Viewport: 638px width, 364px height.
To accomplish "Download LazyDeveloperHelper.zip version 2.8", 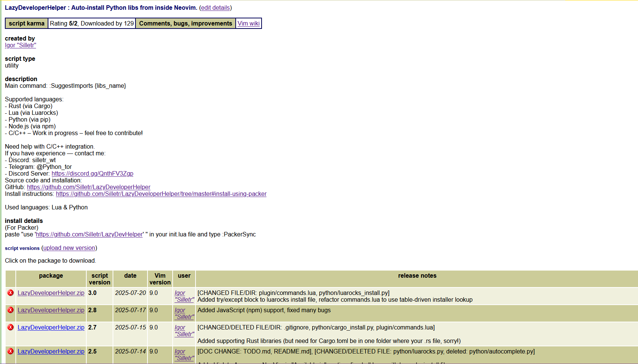I will (x=51, y=310).
